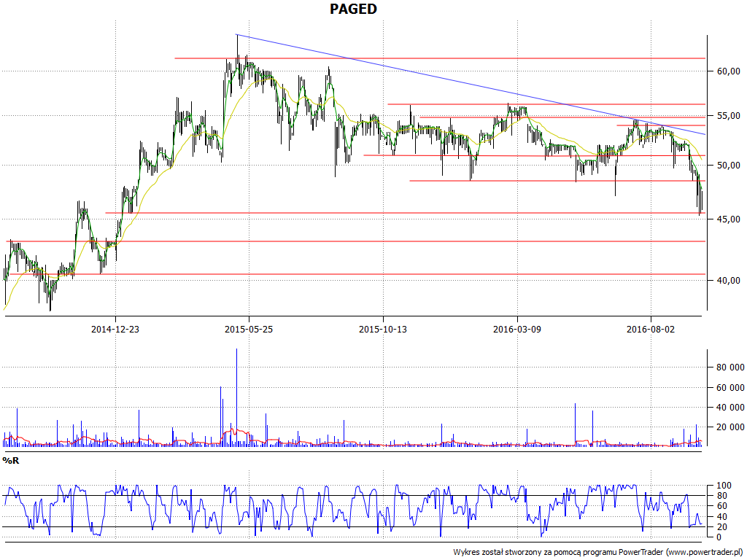Screen dimensions: 747x560
Task: Click the 0 level on %R axis
Action: [x=720, y=537]
